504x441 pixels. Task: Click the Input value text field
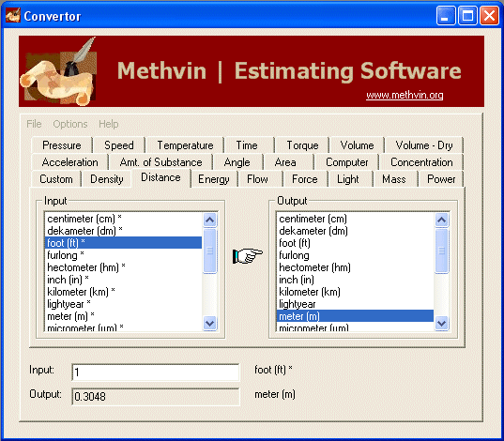(x=156, y=373)
